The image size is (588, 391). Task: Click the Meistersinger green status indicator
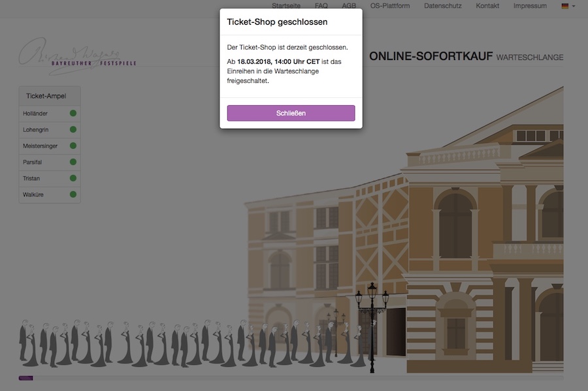coord(73,146)
